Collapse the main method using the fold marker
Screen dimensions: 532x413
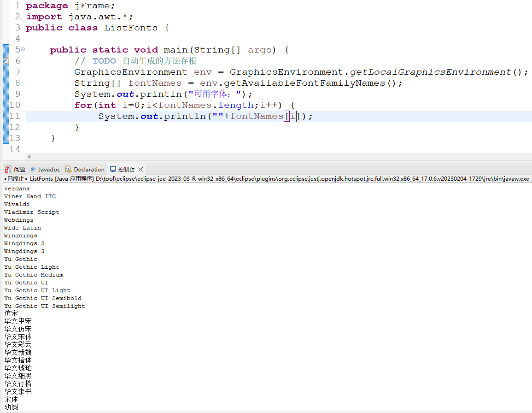(x=23, y=48)
